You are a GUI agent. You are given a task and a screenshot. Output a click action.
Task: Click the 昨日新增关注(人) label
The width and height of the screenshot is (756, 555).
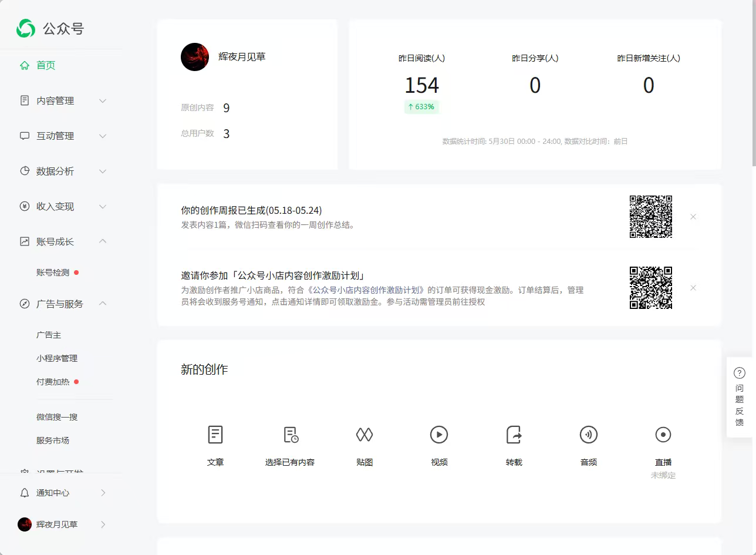point(649,58)
